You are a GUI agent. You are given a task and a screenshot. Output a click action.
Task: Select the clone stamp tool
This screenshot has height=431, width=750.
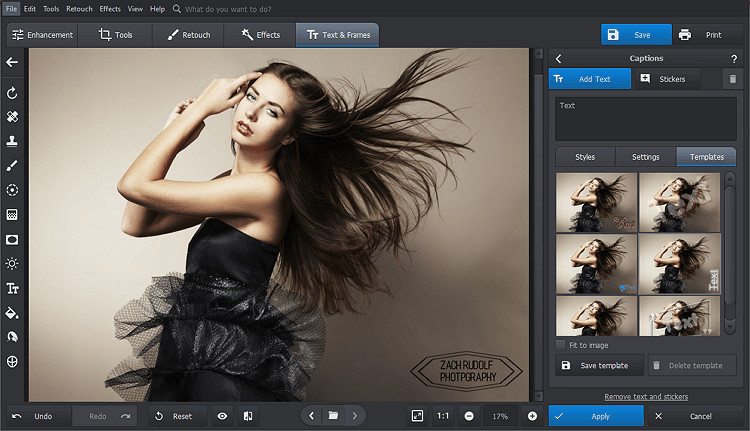(x=12, y=141)
